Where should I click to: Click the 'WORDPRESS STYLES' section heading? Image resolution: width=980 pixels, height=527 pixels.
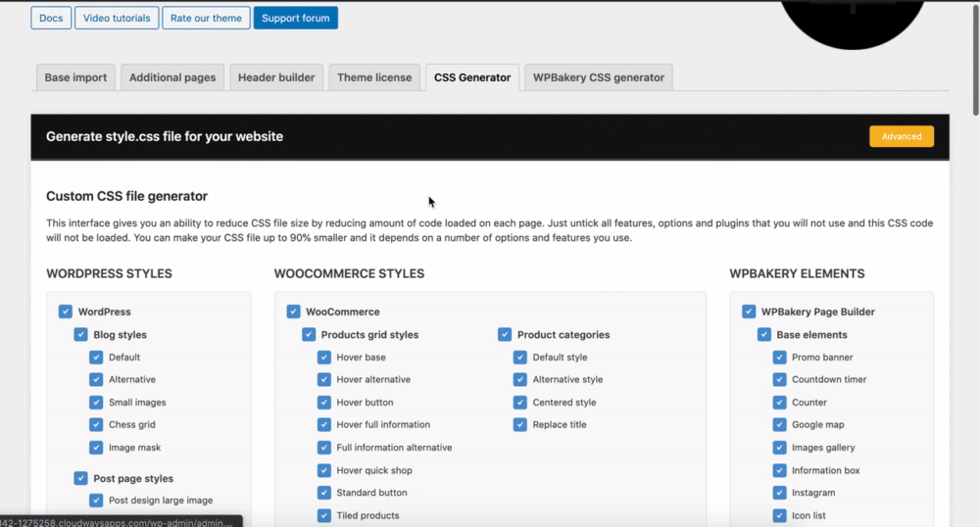click(110, 273)
